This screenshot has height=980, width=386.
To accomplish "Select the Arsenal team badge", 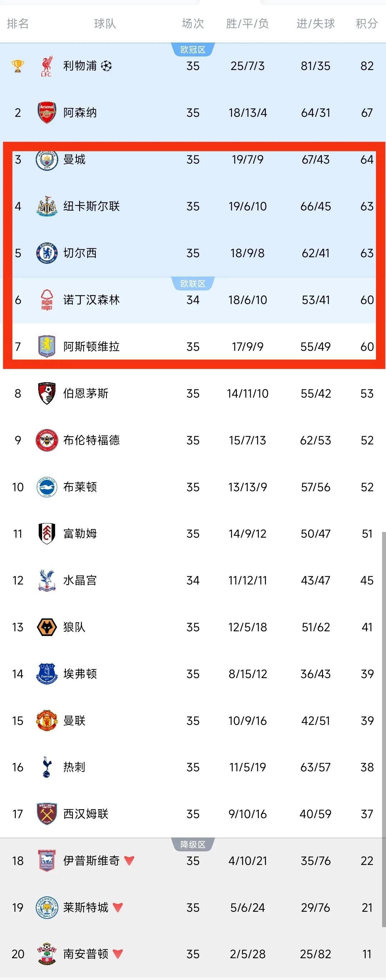I will pos(46,113).
